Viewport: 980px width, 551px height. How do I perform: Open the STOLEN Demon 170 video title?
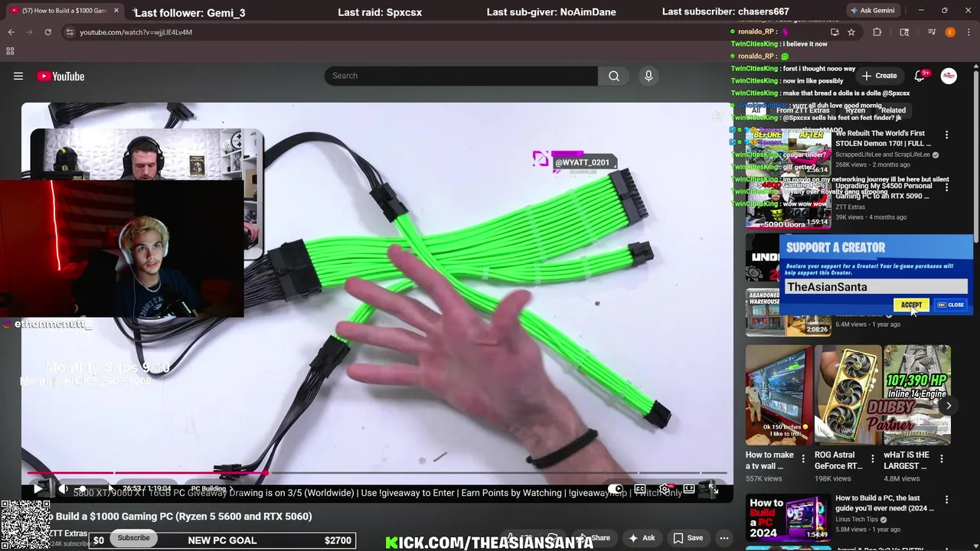click(883, 139)
